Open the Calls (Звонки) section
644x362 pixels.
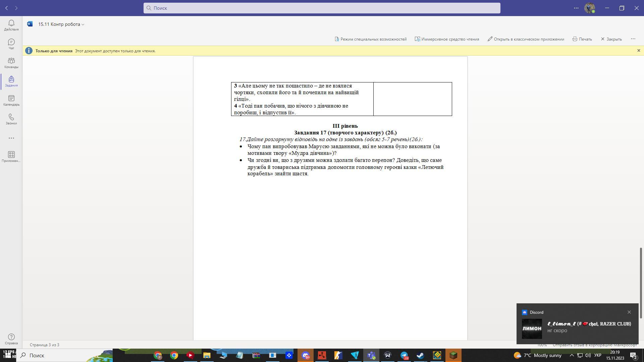[11, 119]
